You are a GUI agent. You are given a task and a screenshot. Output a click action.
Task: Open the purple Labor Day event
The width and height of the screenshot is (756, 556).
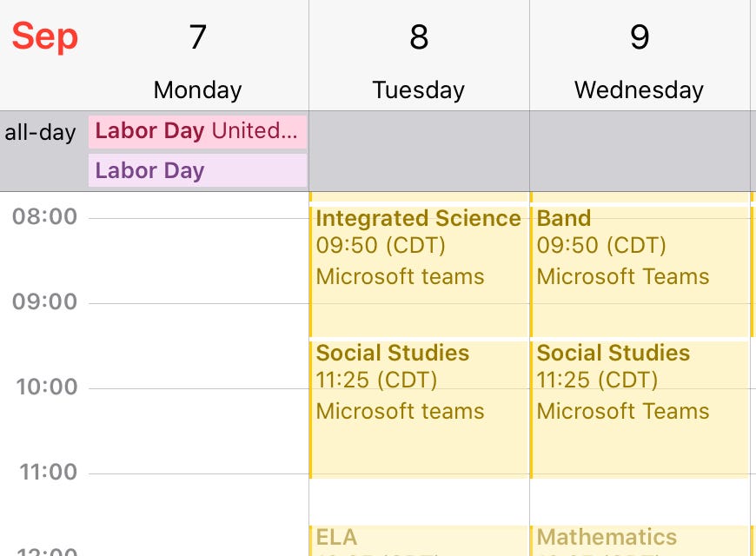(x=197, y=170)
